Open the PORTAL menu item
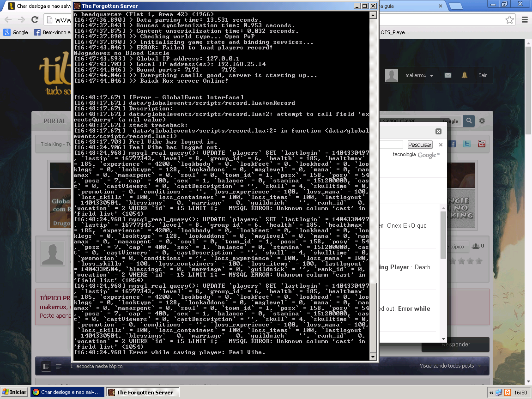The image size is (532, 399). click(x=54, y=121)
